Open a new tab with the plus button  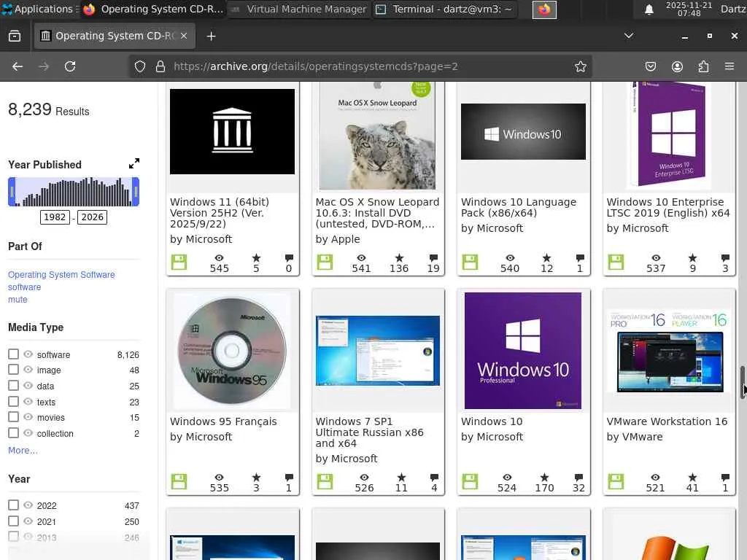211,36
